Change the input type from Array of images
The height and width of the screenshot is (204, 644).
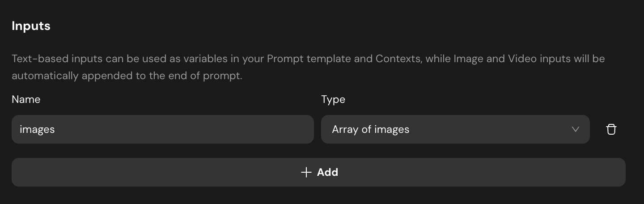(x=455, y=129)
